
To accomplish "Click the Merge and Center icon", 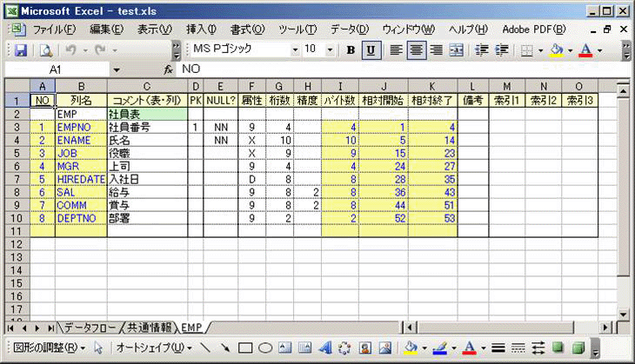I will (455, 50).
